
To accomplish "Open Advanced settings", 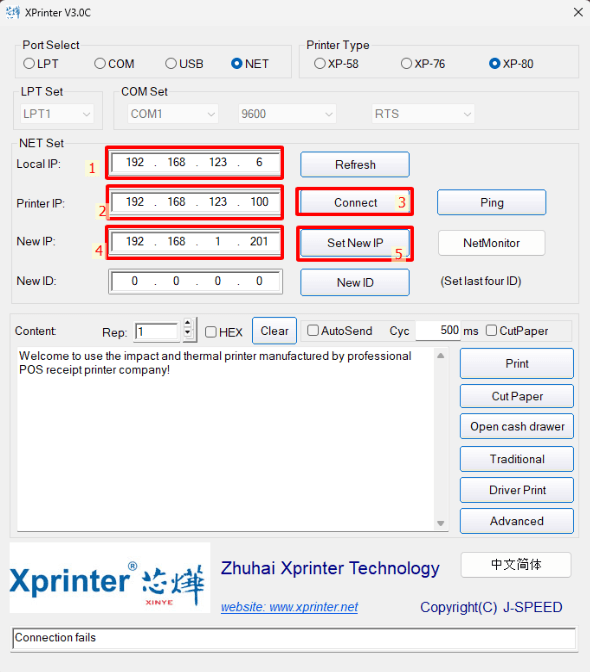I will (x=517, y=521).
